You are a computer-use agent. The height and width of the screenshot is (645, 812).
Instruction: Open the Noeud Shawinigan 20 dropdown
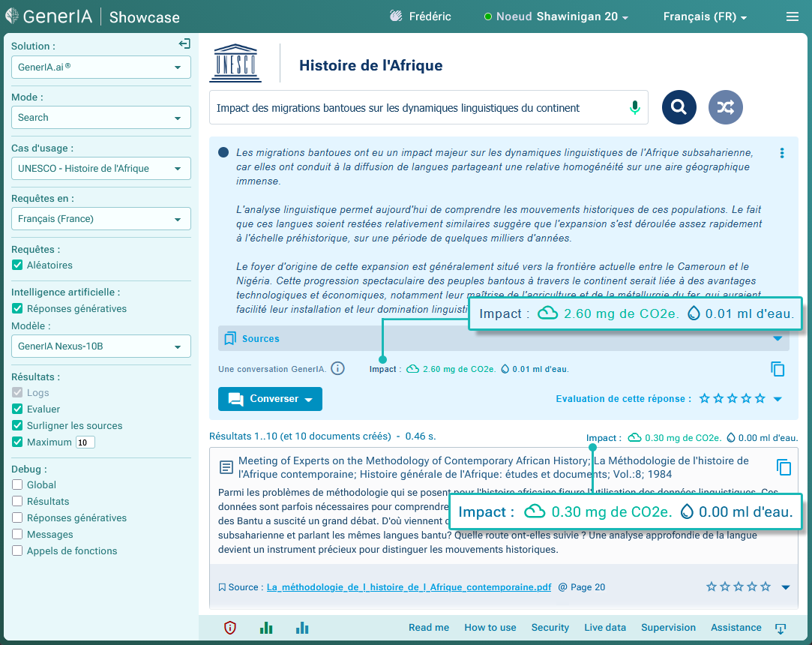point(556,16)
